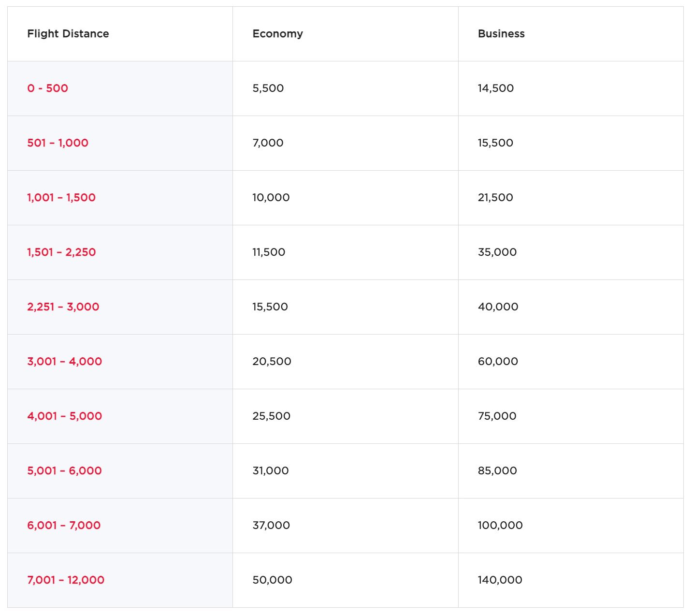Select the 7,001 – 12,000 distance label
This screenshot has width=694, height=616.
[66, 580]
